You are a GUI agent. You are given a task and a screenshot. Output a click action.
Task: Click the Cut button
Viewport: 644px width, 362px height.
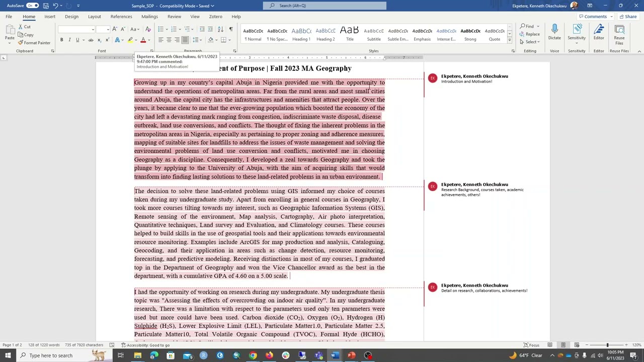[24, 27]
